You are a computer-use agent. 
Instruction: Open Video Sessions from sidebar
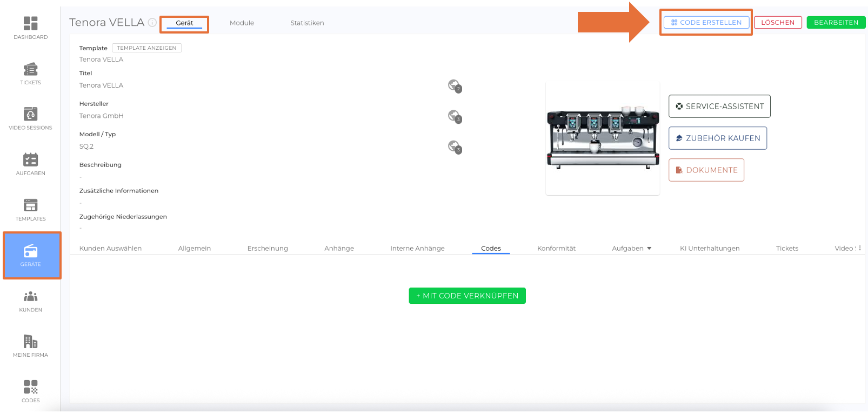30,114
